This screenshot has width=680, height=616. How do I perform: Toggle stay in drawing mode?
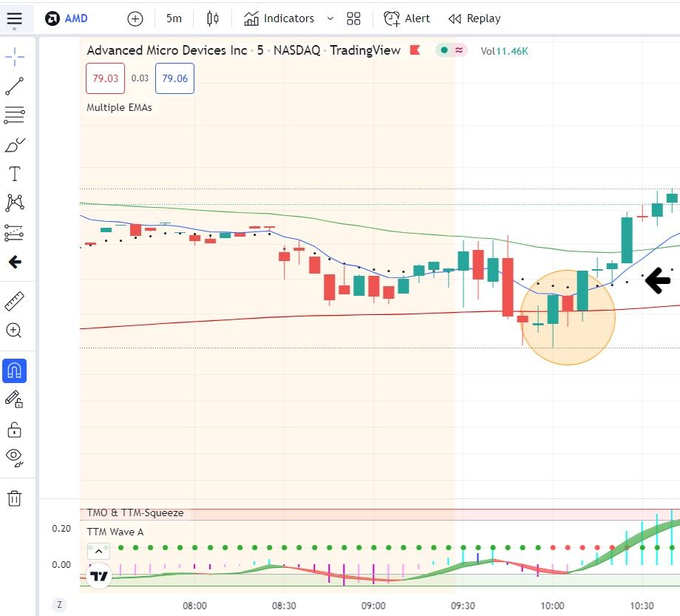point(14,399)
